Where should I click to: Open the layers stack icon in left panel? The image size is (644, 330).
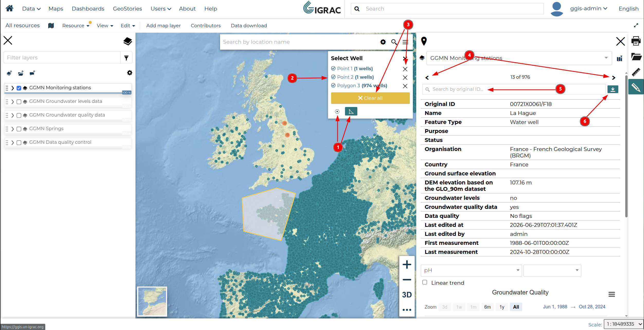(x=128, y=41)
